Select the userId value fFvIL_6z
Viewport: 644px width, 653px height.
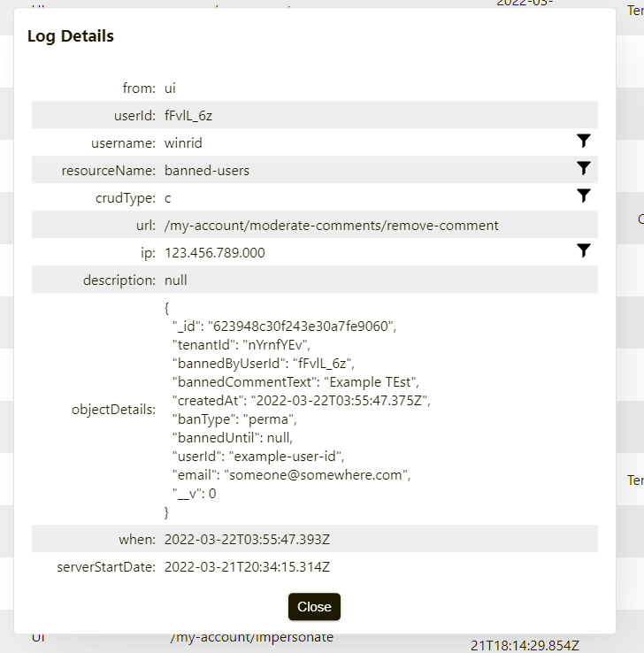click(188, 115)
